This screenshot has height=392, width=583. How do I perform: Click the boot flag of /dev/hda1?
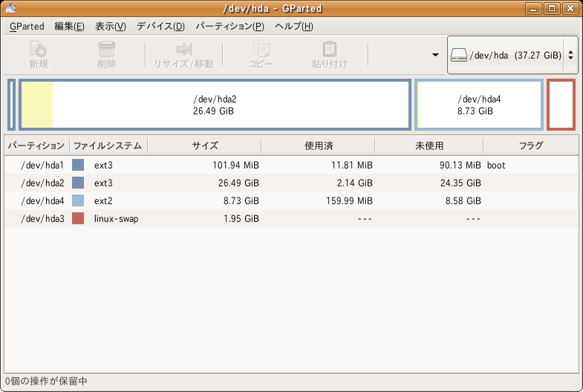[496, 165]
